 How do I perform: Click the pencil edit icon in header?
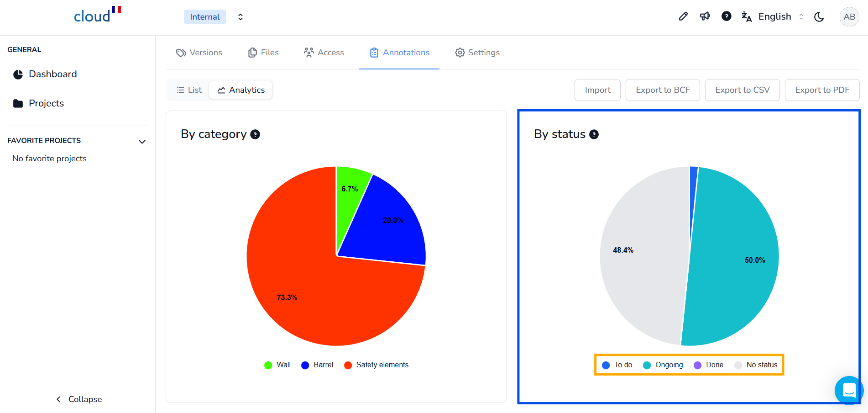tap(683, 16)
